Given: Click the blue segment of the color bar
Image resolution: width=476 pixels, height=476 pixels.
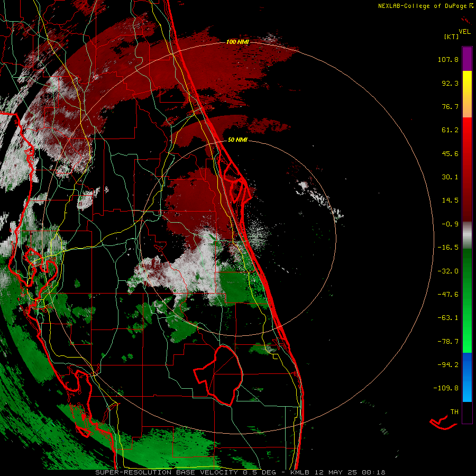Looking at the screenshot, I should tap(467, 377).
